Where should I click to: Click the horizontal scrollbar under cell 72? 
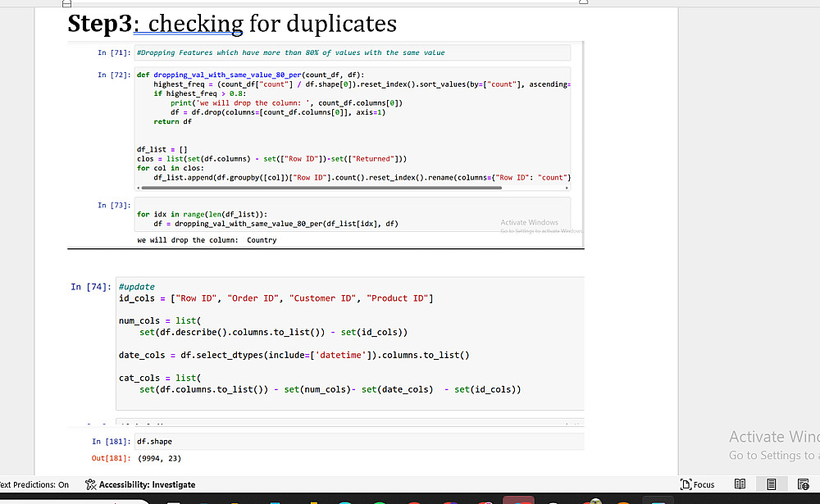[x=321, y=188]
